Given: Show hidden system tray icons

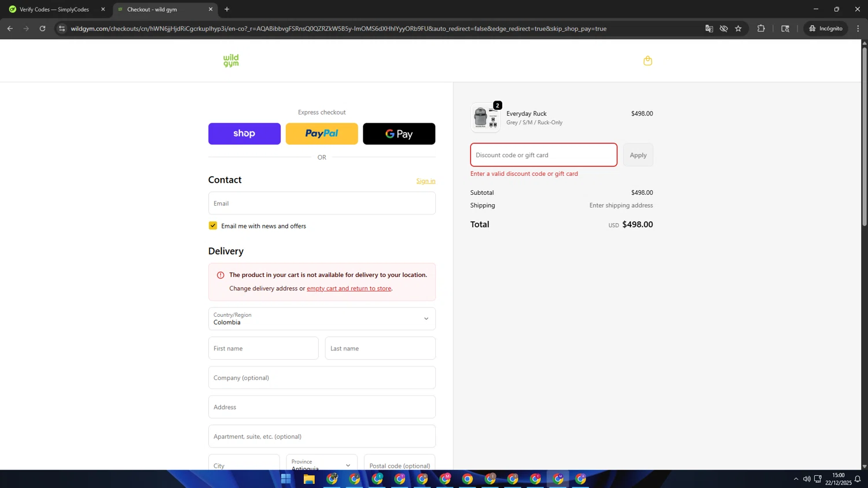Looking at the screenshot, I should (x=796, y=479).
